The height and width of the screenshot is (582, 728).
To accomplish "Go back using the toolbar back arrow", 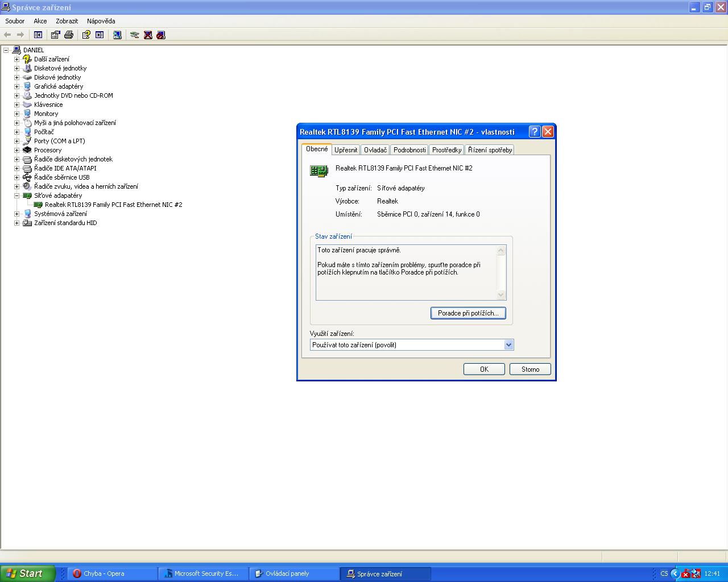I will (7, 35).
